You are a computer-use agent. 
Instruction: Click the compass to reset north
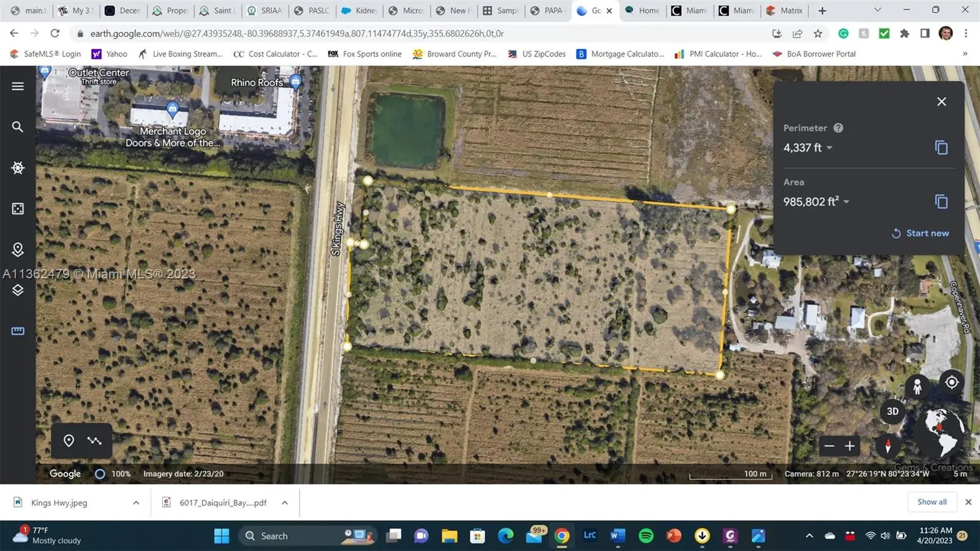pyautogui.click(x=888, y=446)
